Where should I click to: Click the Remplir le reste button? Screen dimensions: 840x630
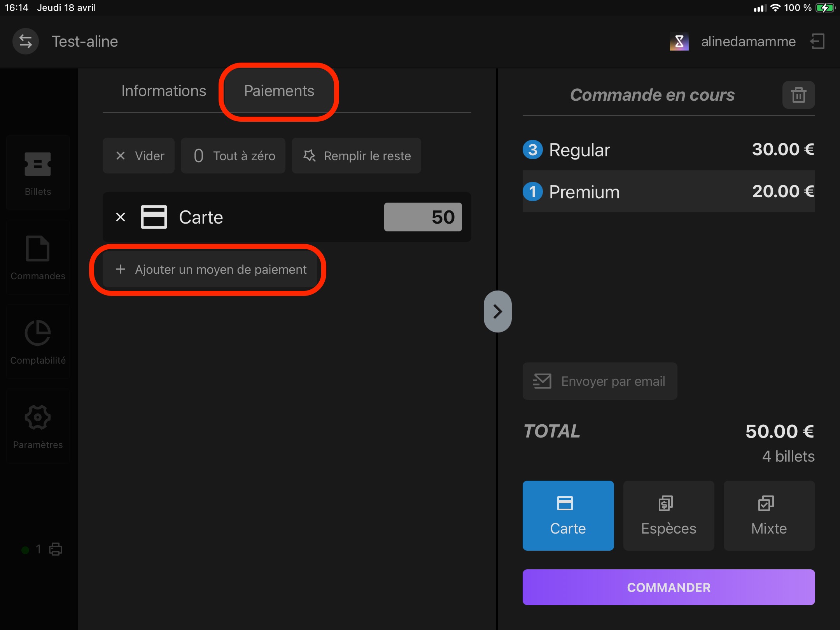(356, 156)
